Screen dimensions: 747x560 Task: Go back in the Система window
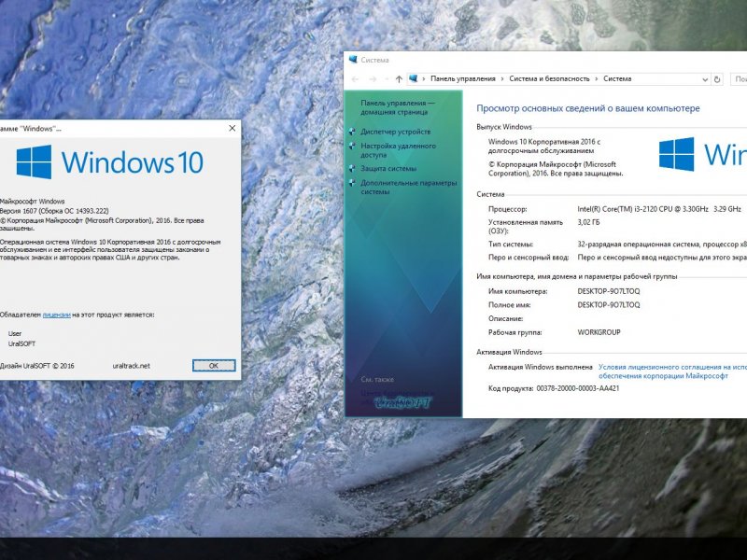tap(355, 79)
